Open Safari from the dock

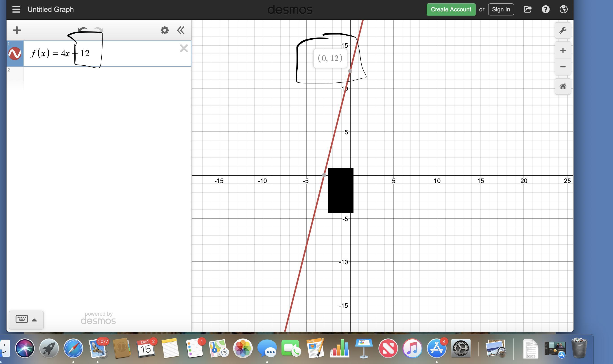pos(73,348)
